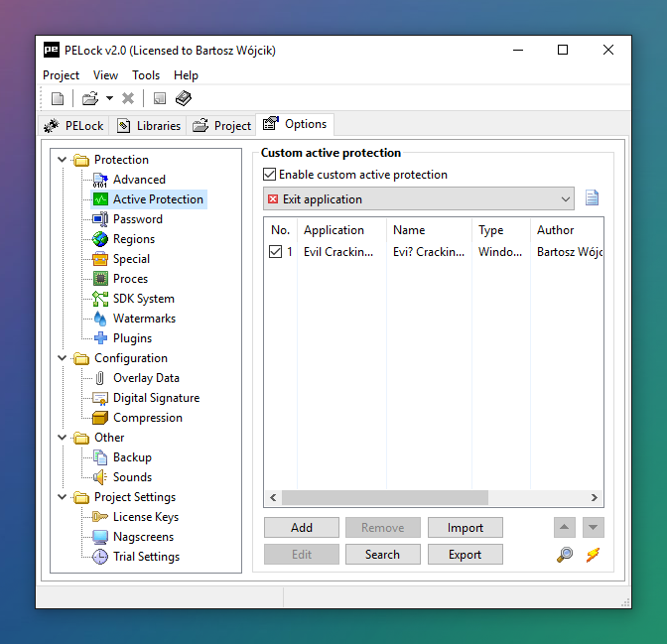Click the Special toolbox icon
This screenshot has height=644, width=667.
(100, 259)
